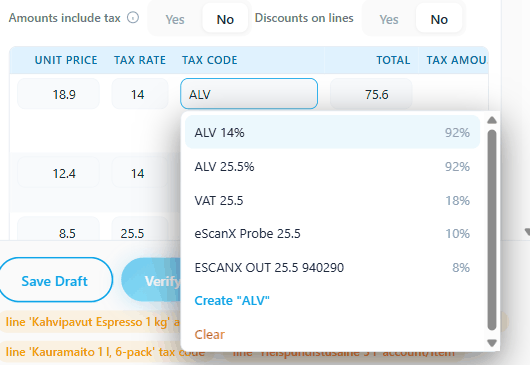Set Discounts on lines to Yes
Viewport: 530px width, 365px height.
[389, 20]
